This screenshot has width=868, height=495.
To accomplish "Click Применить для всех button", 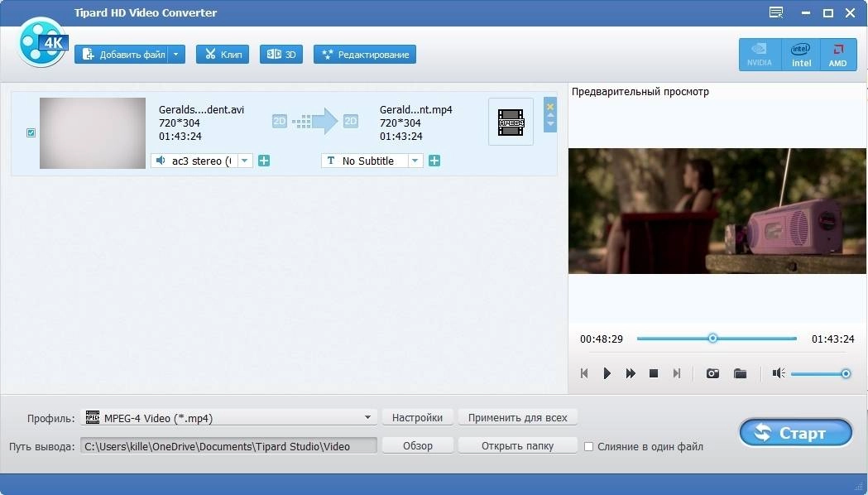I will pyautogui.click(x=518, y=417).
